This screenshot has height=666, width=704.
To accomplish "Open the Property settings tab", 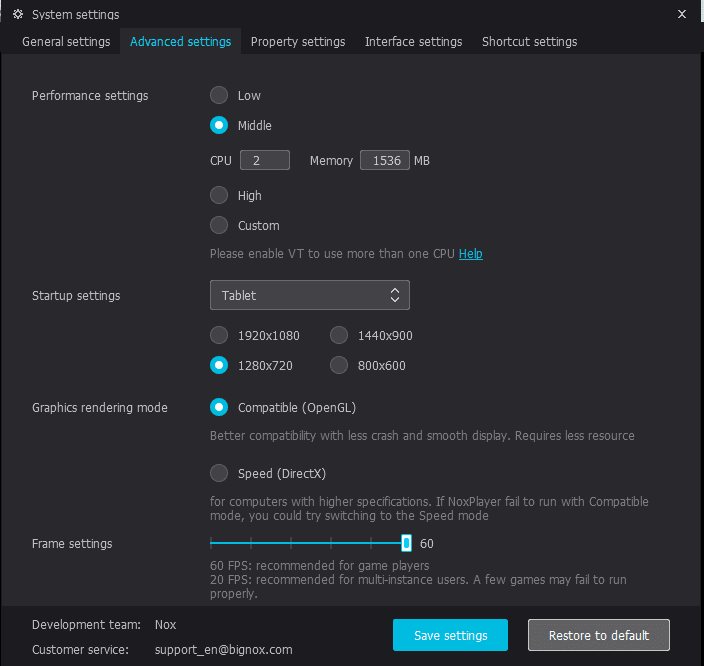I will click(298, 42).
